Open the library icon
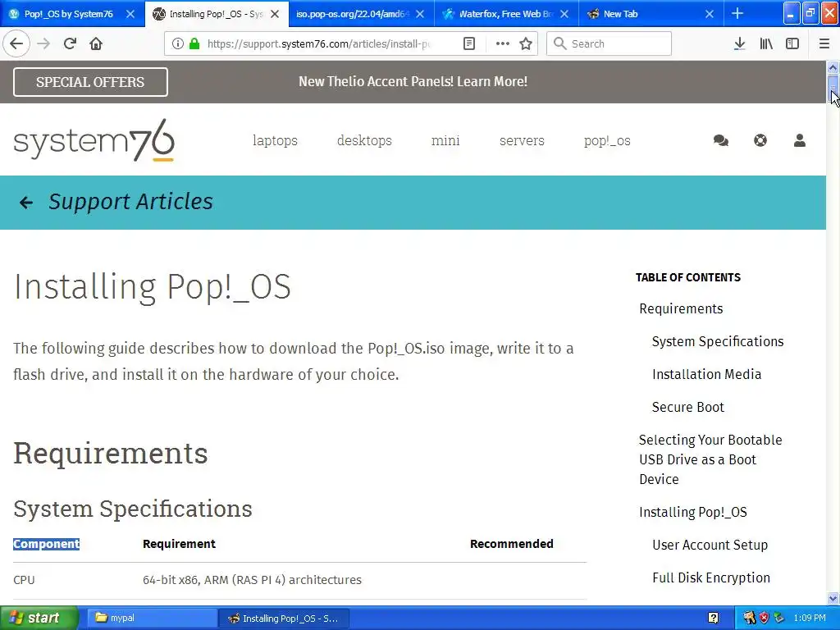 click(x=766, y=44)
